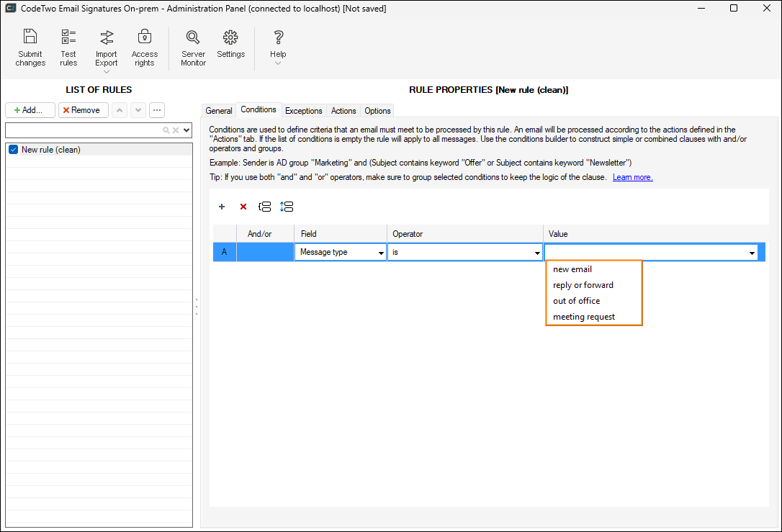Add a condition with the plus icon

click(222, 207)
